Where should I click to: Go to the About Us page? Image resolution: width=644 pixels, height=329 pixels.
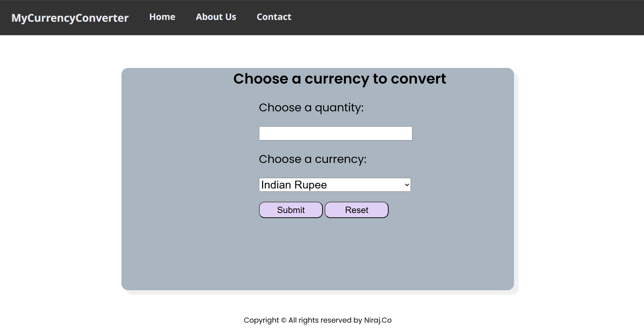216,17
